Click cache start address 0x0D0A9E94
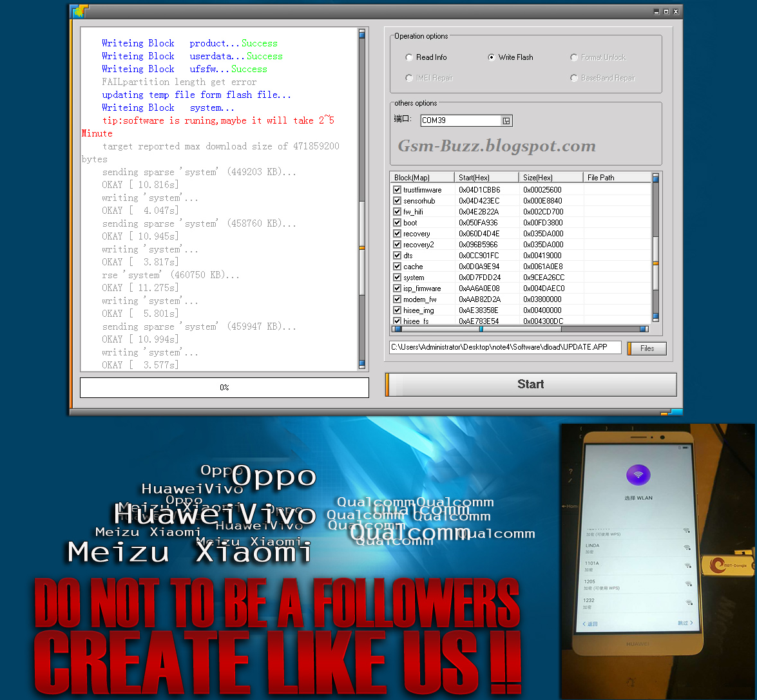757x700 pixels. [479, 267]
